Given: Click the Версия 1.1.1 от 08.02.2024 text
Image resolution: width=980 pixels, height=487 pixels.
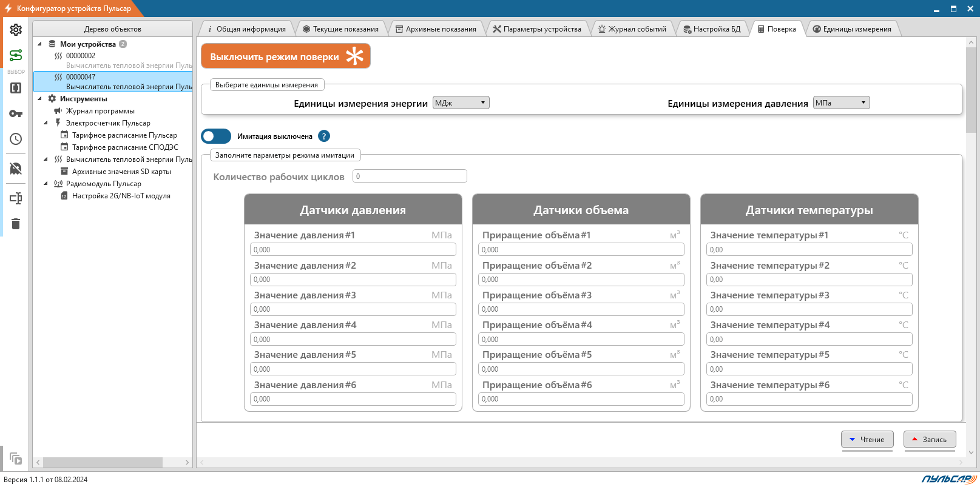Looking at the screenshot, I should 46,480.
